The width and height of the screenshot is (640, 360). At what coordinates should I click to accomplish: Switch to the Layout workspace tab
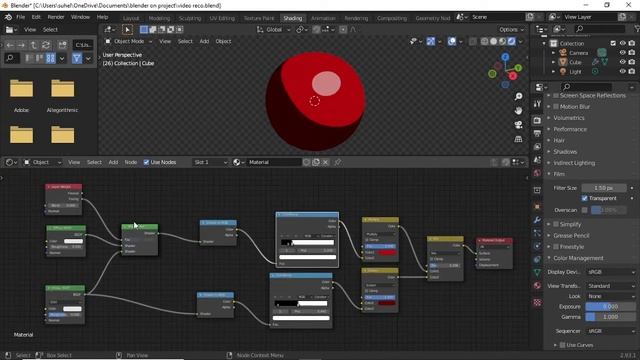(x=131, y=18)
